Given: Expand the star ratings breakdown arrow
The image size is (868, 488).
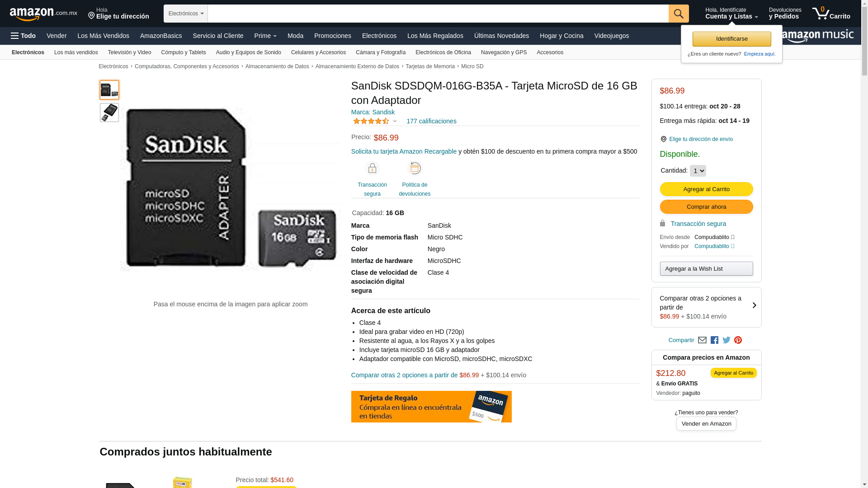Looking at the screenshot, I should coord(395,121).
